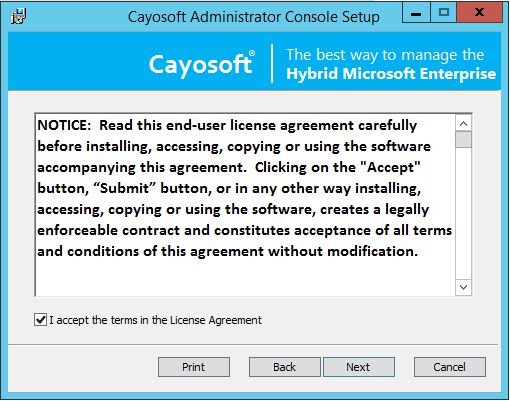The image size is (510, 401).
Task: Proceed with the Next button
Action: pos(359,367)
